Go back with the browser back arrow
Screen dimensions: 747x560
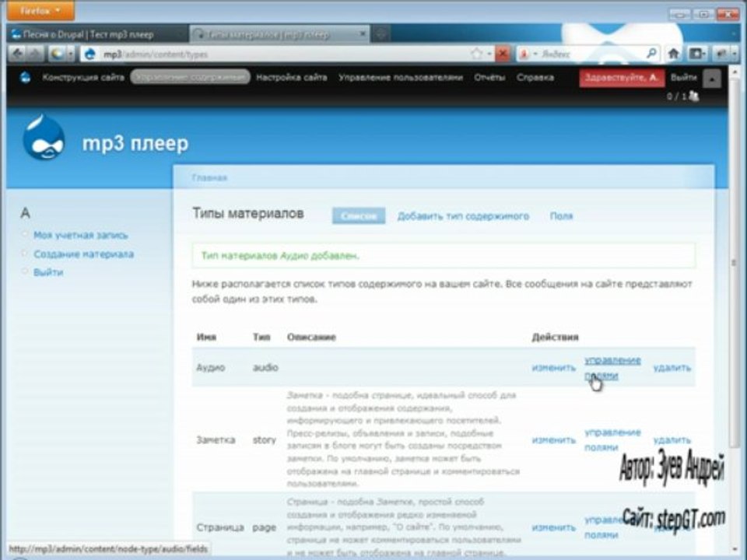pyautogui.click(x=17, y=54)
